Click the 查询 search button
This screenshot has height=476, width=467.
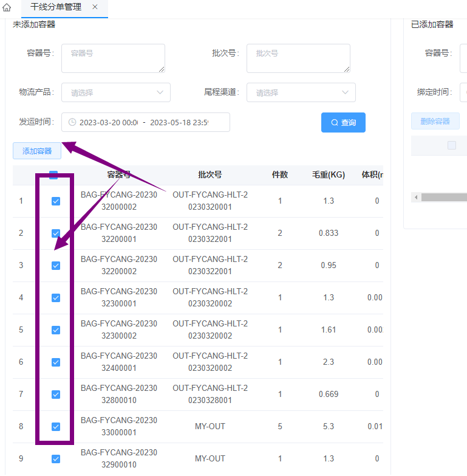click(343, 122)
